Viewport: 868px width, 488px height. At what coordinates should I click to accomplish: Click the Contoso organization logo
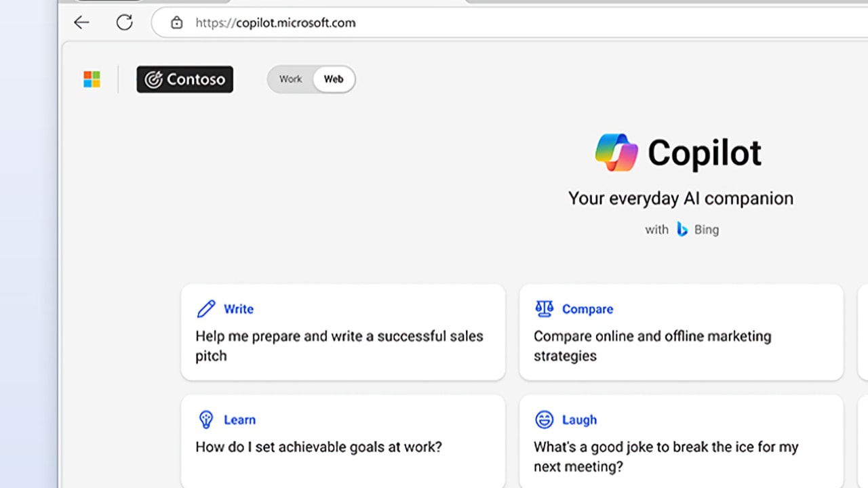coord(184,79)
